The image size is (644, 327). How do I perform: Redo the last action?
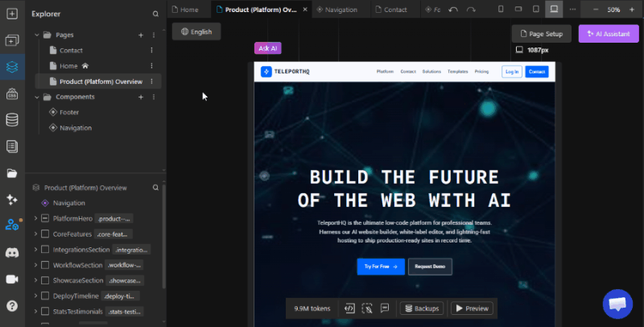click(x=471, y=10)
